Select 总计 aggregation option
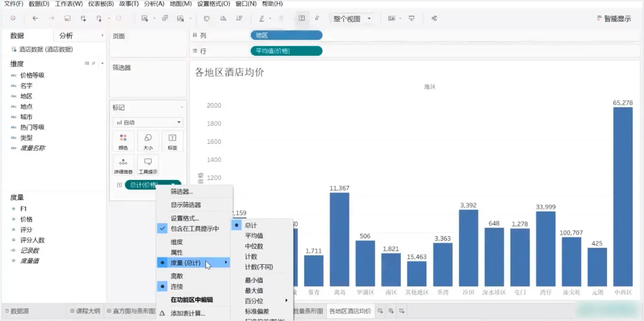This screenshot has height=321, width=644. pyautogui.click(x=262, y=225)
